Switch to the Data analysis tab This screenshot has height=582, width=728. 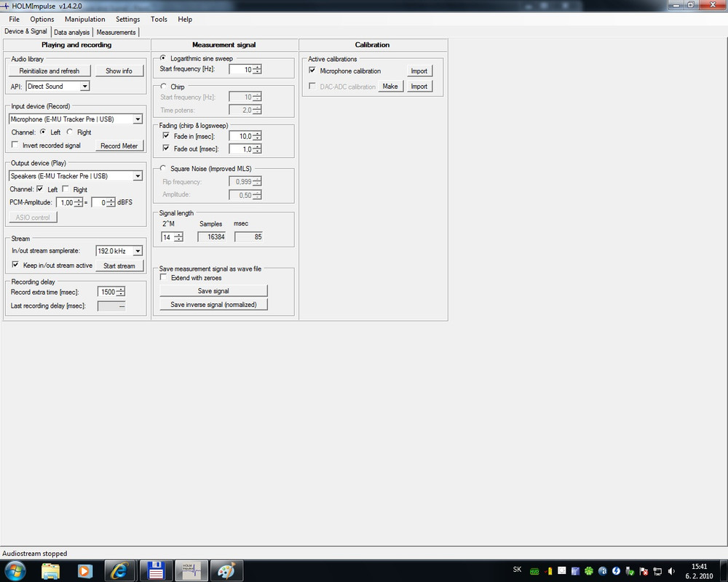pyautogui.click(x=71, y=32)
